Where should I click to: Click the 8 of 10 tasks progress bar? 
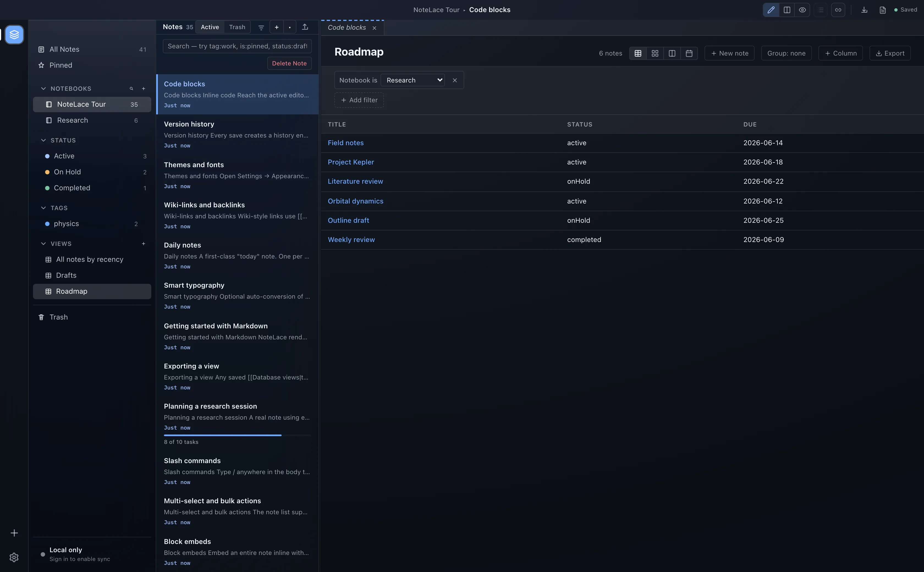(x=237, y=435)
